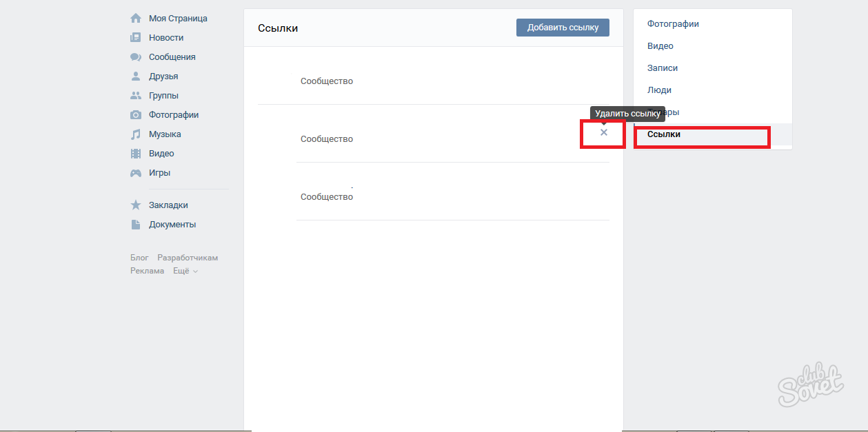868x432 pixels.
Task: Delete the second link with the X
Action: [x=604, y=132]
